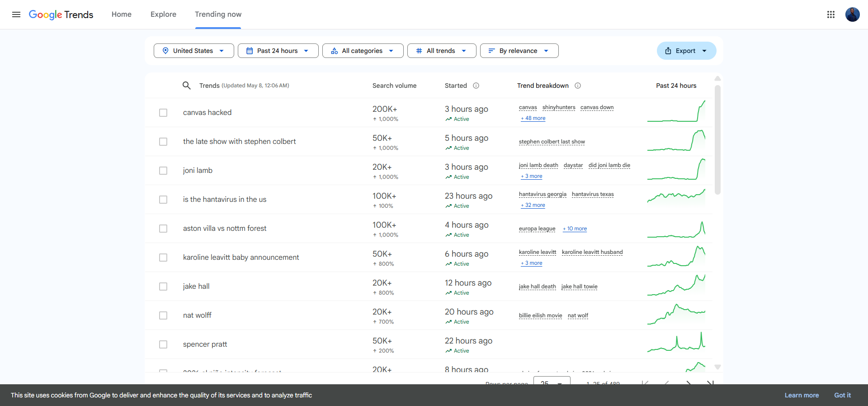The height and width of the screenshot is (406, 868).
Task: Open the Export dropdown button
Action: click(x=686, y=51)
